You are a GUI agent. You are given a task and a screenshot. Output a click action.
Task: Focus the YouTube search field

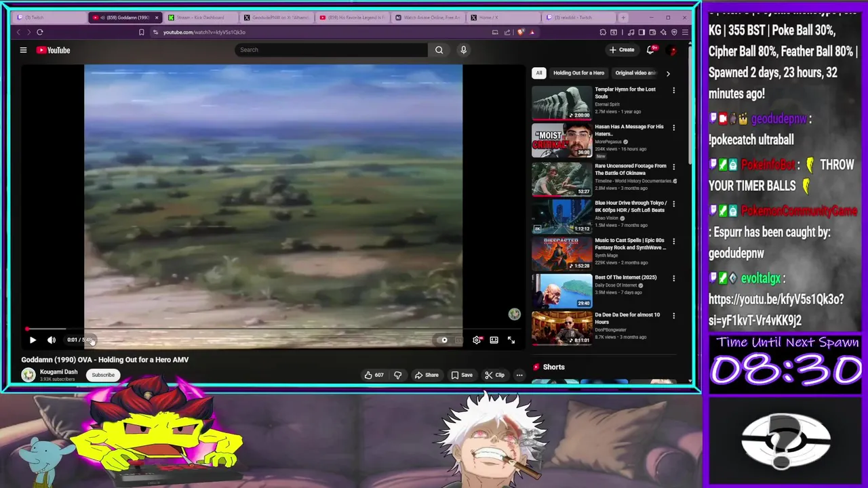tap(331, 49)
